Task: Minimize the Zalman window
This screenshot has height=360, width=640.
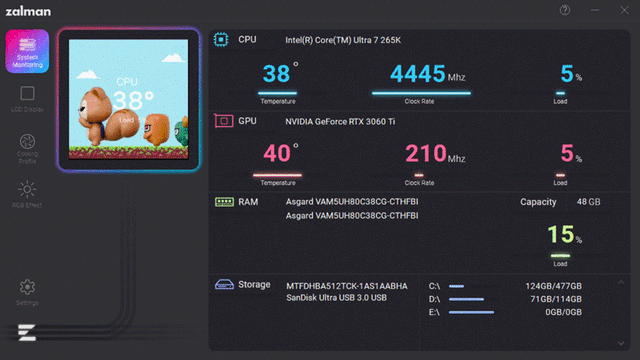Action: 595,10
